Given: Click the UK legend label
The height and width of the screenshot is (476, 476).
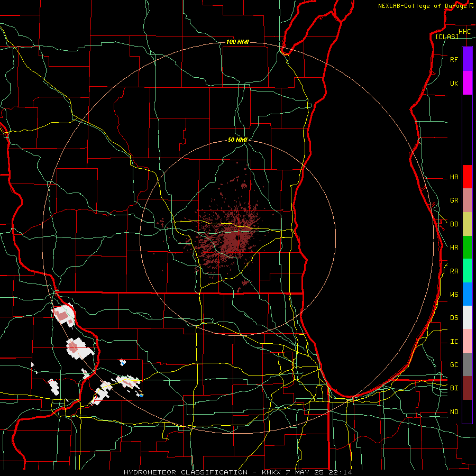Looking at the screenshot, I should click(454, 84).
